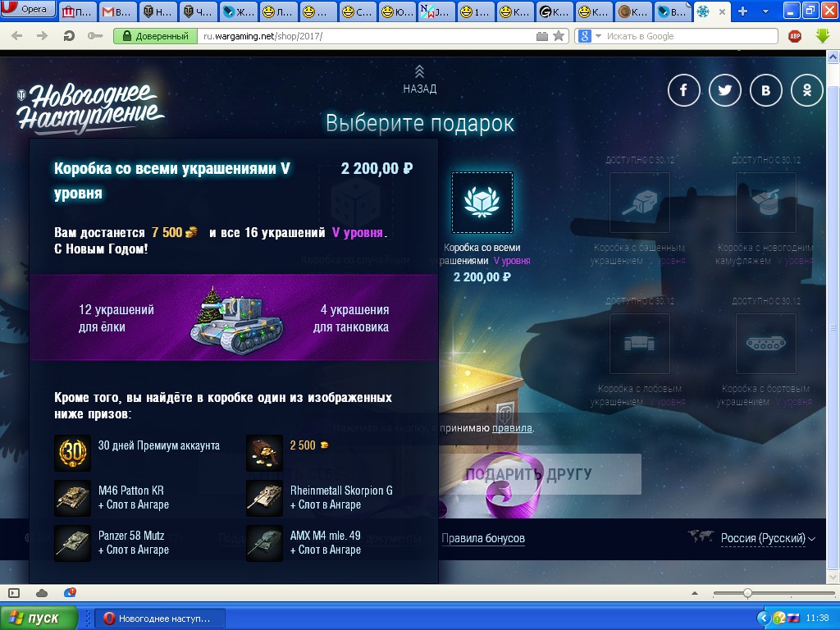Open the Adblock Plus extension icon
Screen dimensions: 840x630
(x=795, y=36)
